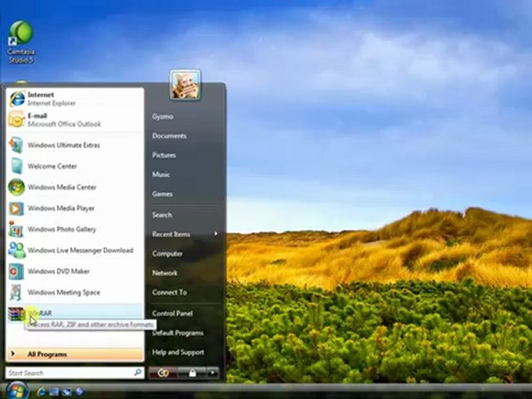Open Default Programs

(178, 333)
